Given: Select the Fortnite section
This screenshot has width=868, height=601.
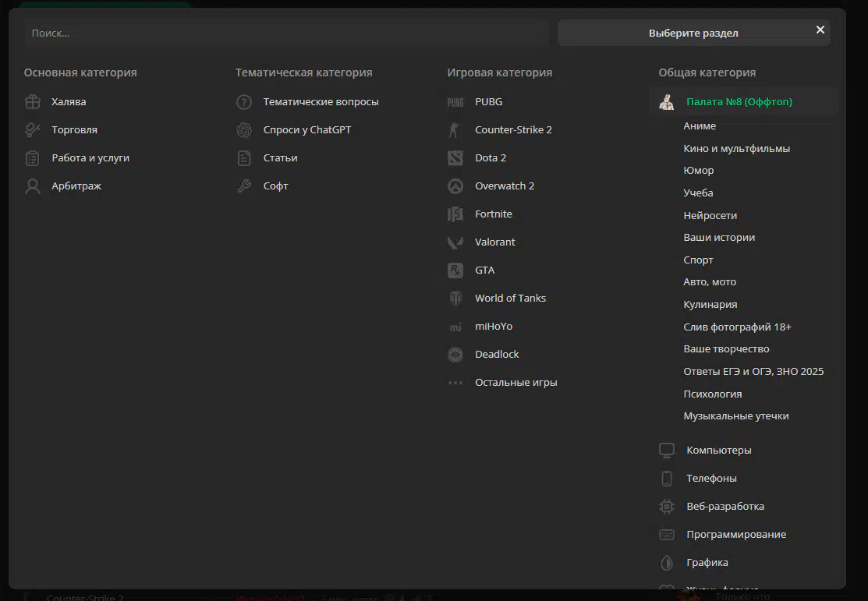Looking at the screenshot, I should [x=494, y=214].
